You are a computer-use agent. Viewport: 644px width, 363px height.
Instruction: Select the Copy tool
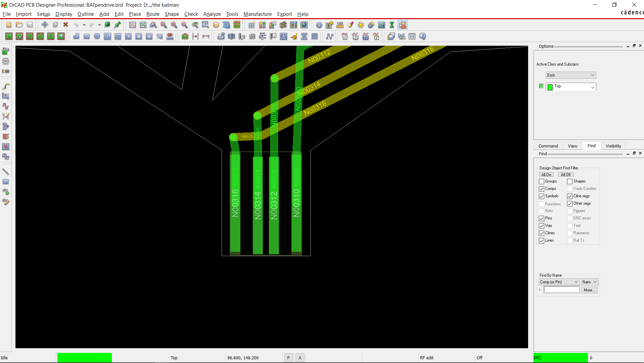55,25
